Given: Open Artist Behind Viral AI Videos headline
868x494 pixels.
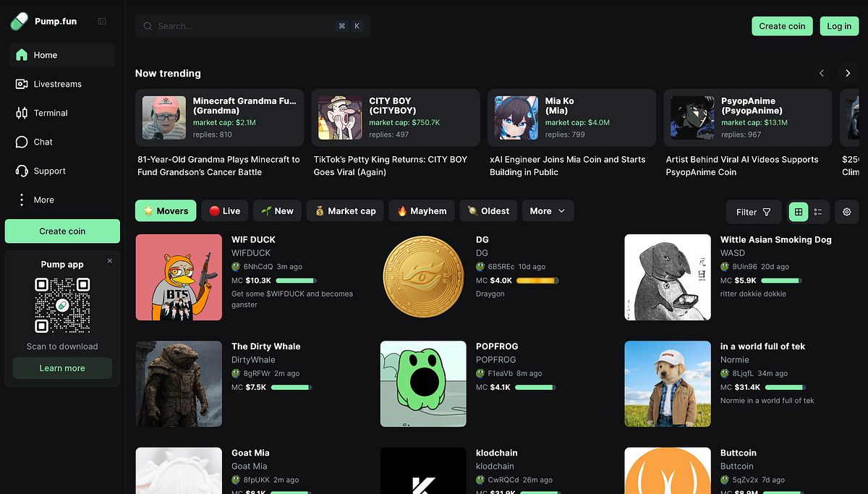Looking at the screenshot, I should (742, 166).
